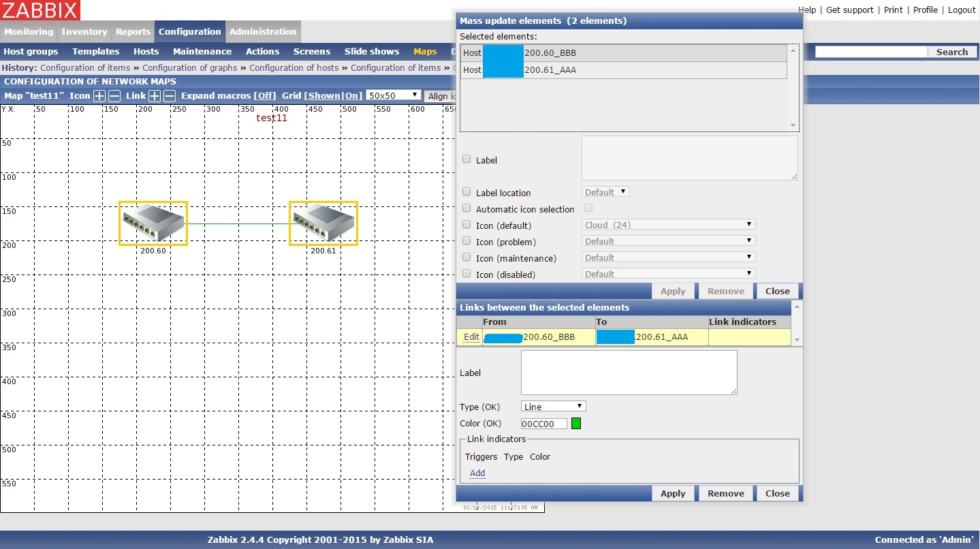Open the Reports tab
980x549 pixels.
click(x=133, y=31)
